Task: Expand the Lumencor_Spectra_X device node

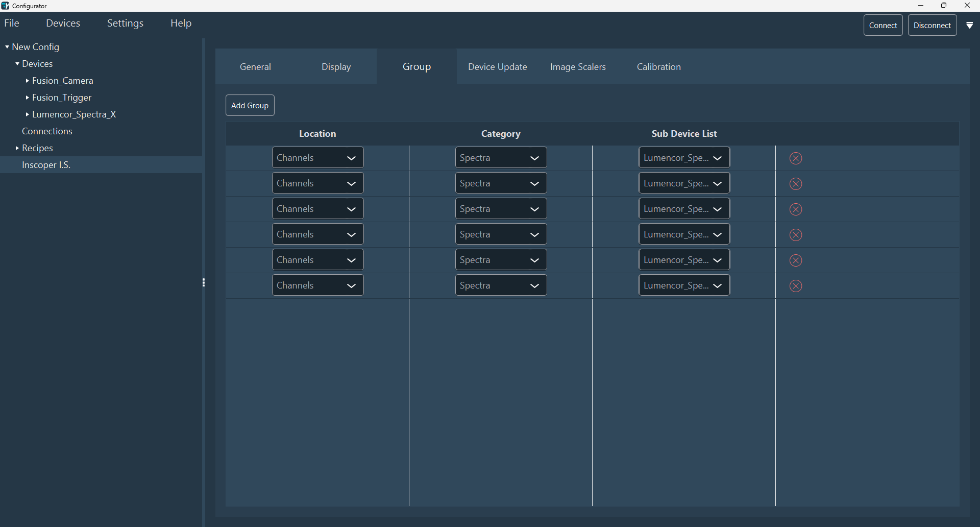Action: pos(27,114)
